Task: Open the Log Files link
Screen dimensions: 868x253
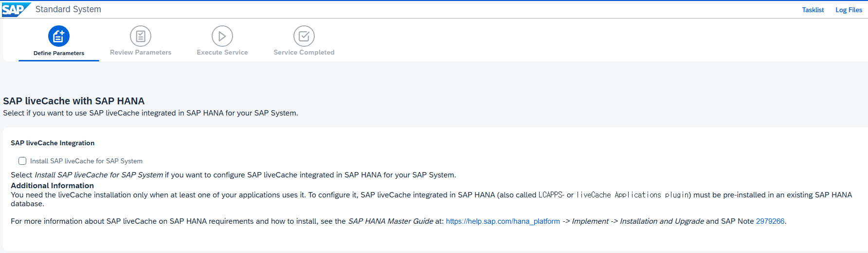Action: click(x=849, y=10)
